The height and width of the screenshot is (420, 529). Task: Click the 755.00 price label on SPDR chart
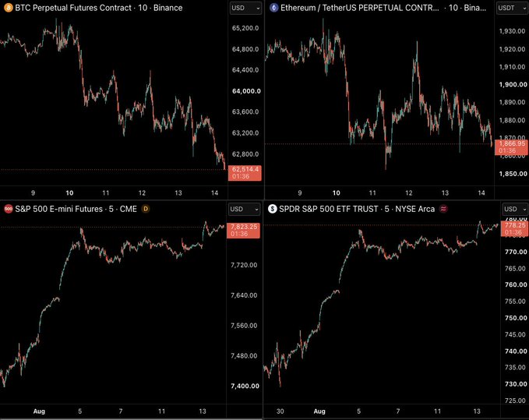[x=516, y=302]
